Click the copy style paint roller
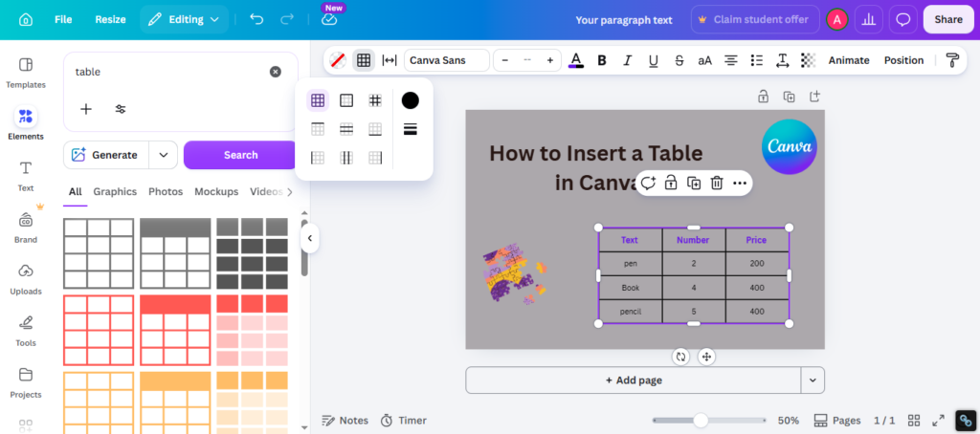 (x=952, y=60)
